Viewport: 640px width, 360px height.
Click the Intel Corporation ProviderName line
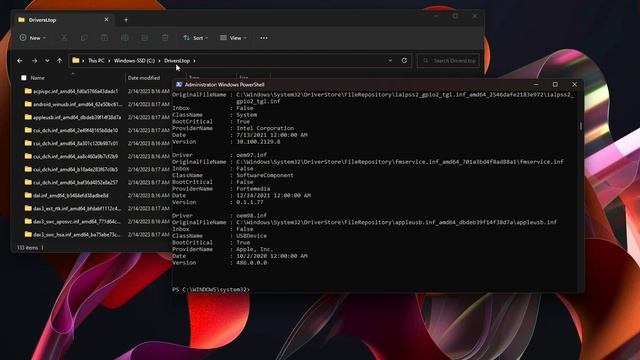pyautogui.click(x=233, y=128)
